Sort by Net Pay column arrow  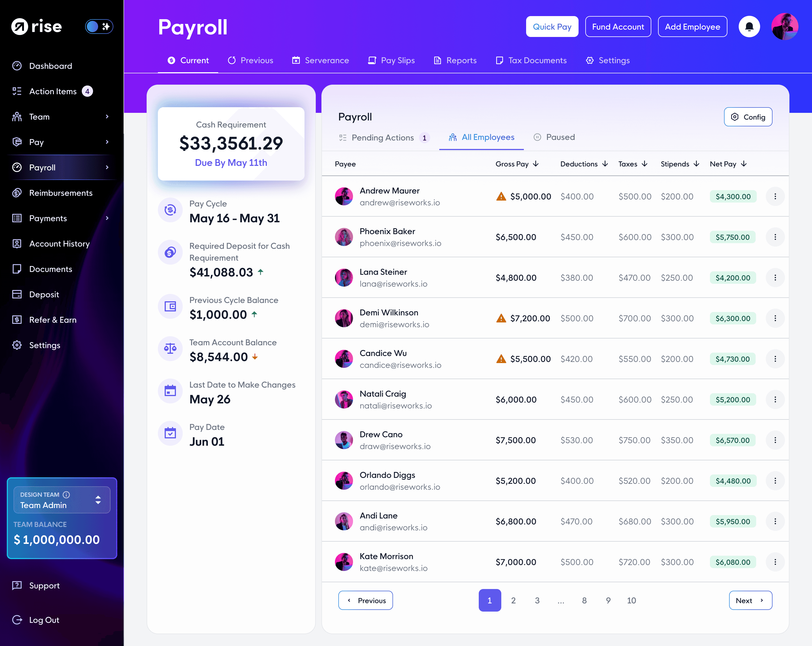pos(743,164)
